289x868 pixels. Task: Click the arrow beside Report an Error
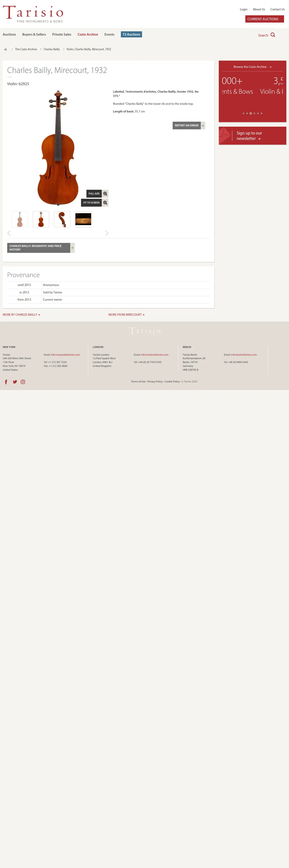pyautogui.click(x=203, y=125)
